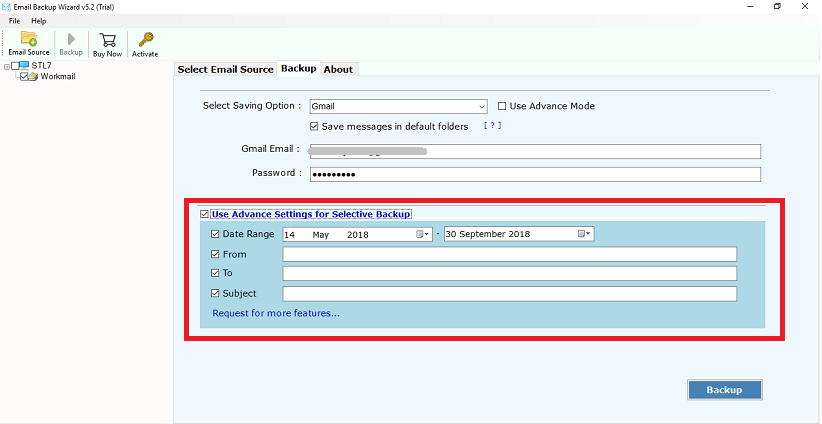Uncheck the To filter checkbox

click(214, 273)
